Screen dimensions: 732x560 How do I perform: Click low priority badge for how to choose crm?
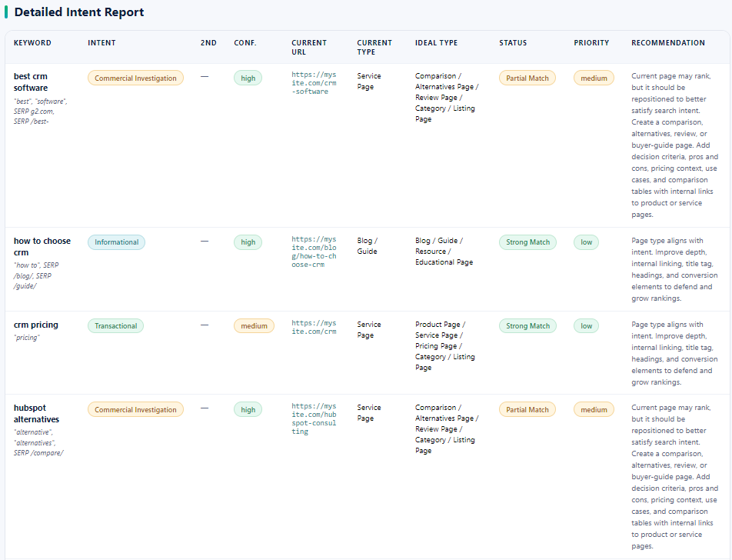click(x=586, y=242)
